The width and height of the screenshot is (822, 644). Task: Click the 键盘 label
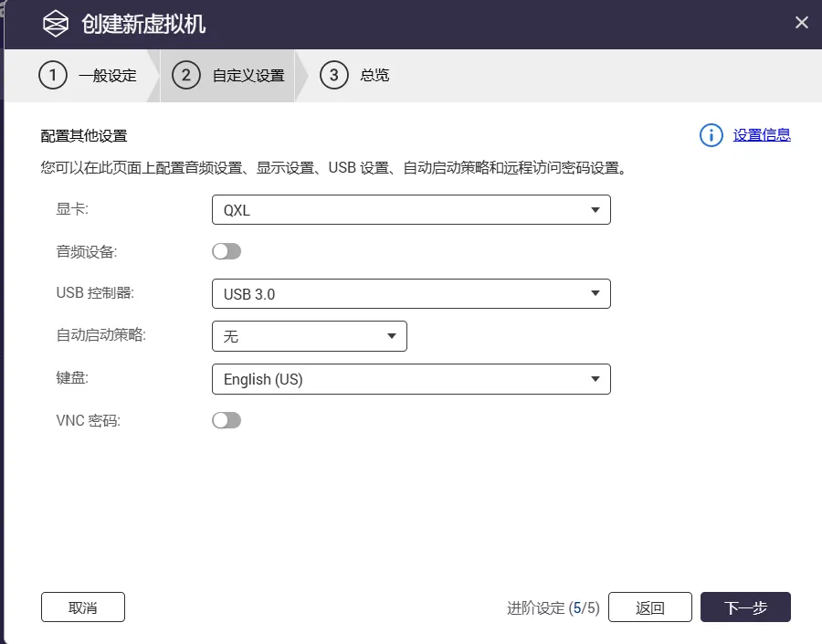pos(72,377)
